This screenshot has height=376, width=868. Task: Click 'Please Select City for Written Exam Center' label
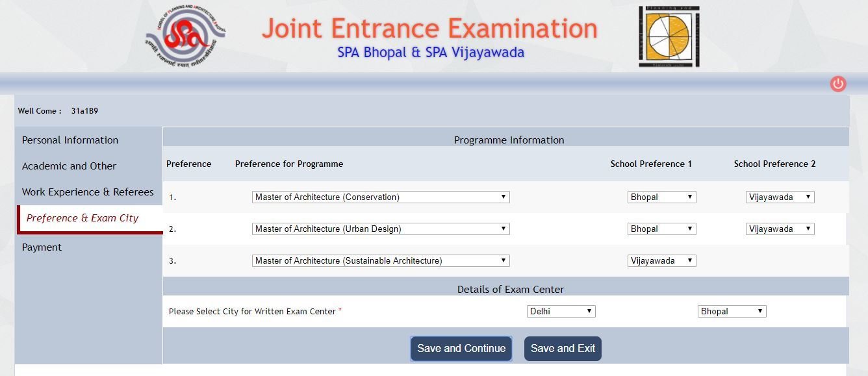tap(252, 312)
